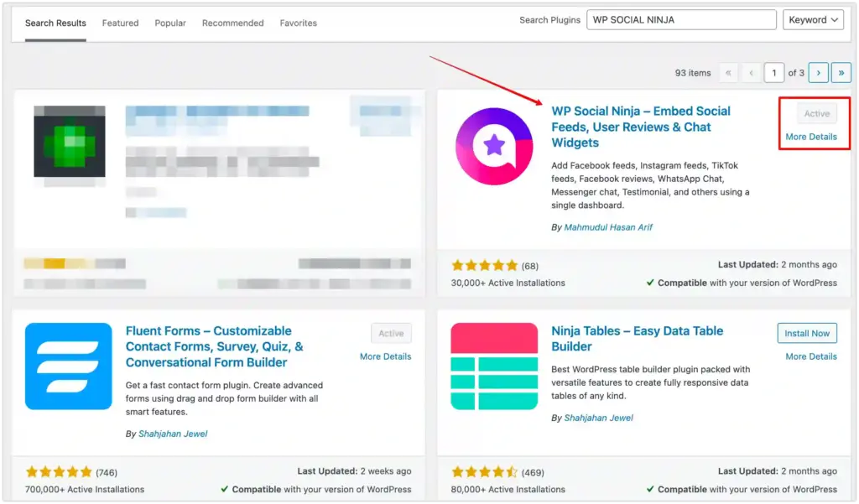Jump to last page of results
The width and height of the screenshot is (859, 504).
pos(841,73)
